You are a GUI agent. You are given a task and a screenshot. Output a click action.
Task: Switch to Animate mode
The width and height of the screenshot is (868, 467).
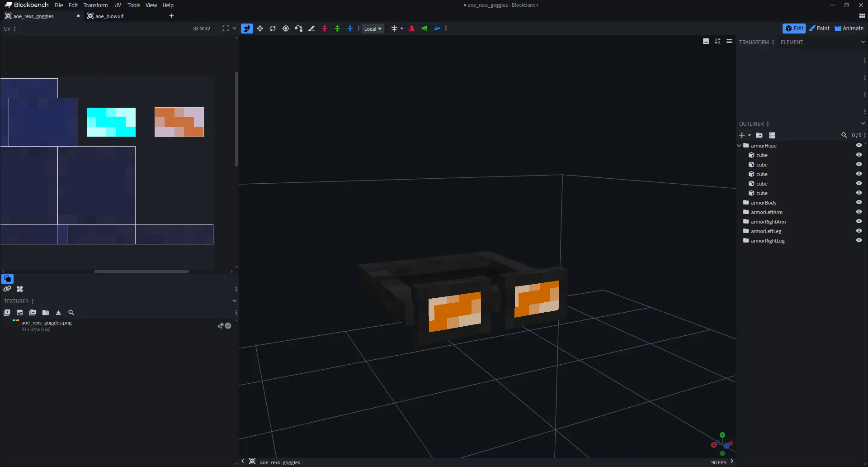[849, 29]
